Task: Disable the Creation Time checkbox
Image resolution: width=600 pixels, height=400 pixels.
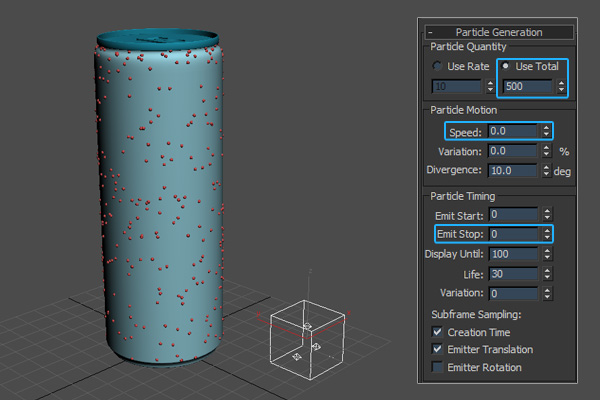Action: [437, 331]
